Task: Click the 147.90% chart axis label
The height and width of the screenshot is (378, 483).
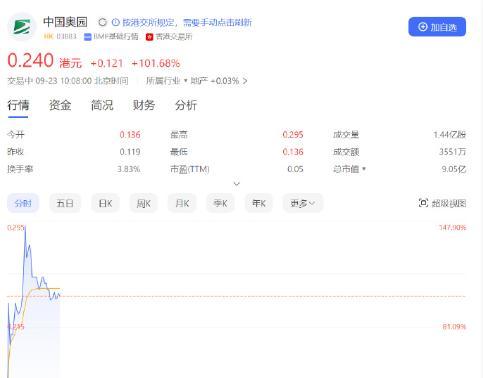Action: pyautogui.click(x=452, y=227)
